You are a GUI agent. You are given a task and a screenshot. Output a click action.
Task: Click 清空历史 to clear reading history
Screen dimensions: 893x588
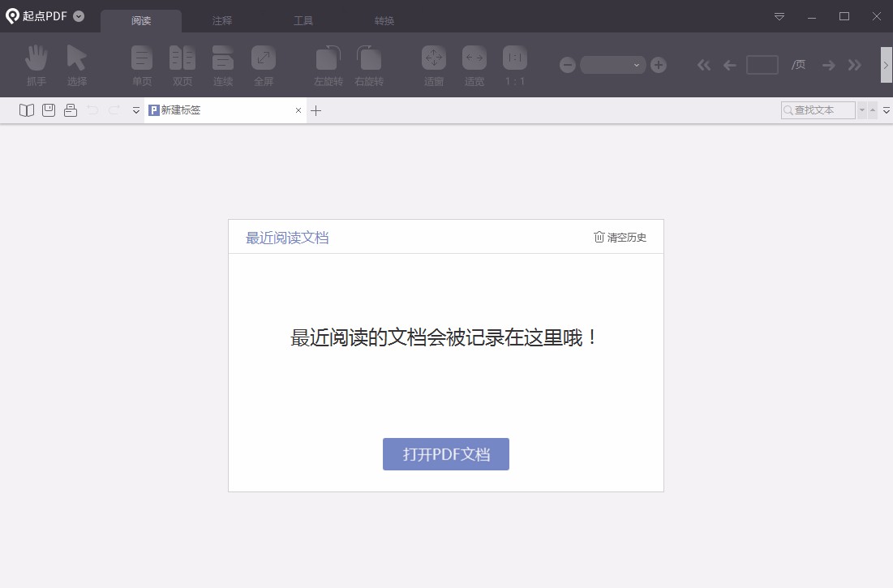coord(620,238)
